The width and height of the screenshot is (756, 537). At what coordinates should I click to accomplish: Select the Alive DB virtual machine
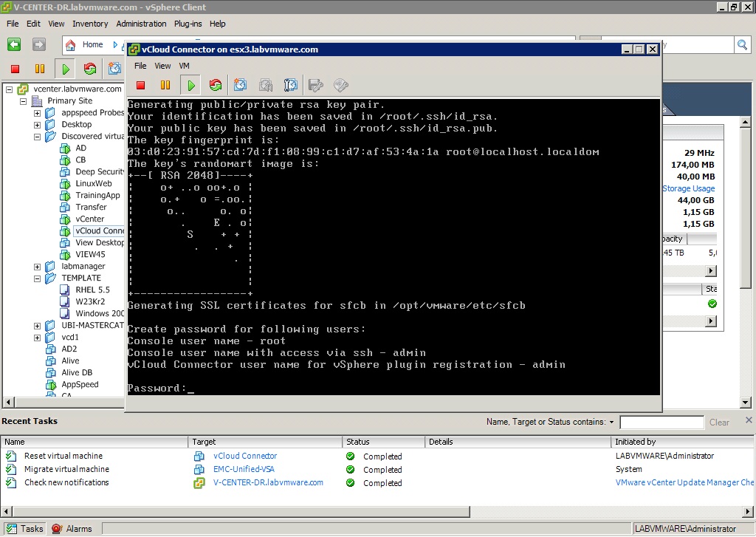pyautogui.click(x=77, y=372)
